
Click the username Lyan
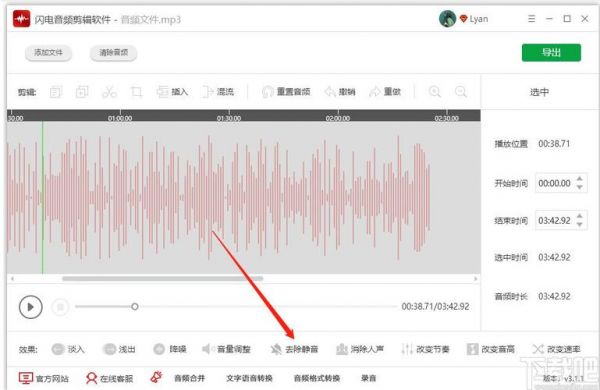479,19
